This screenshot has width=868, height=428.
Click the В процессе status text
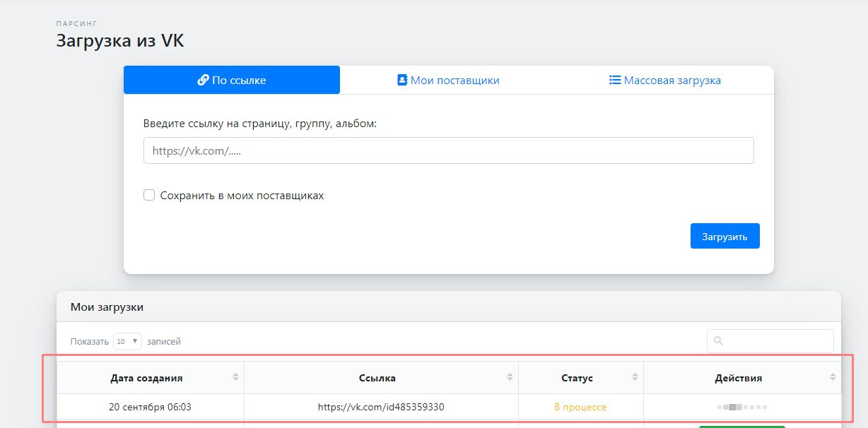tap(580, 407)
